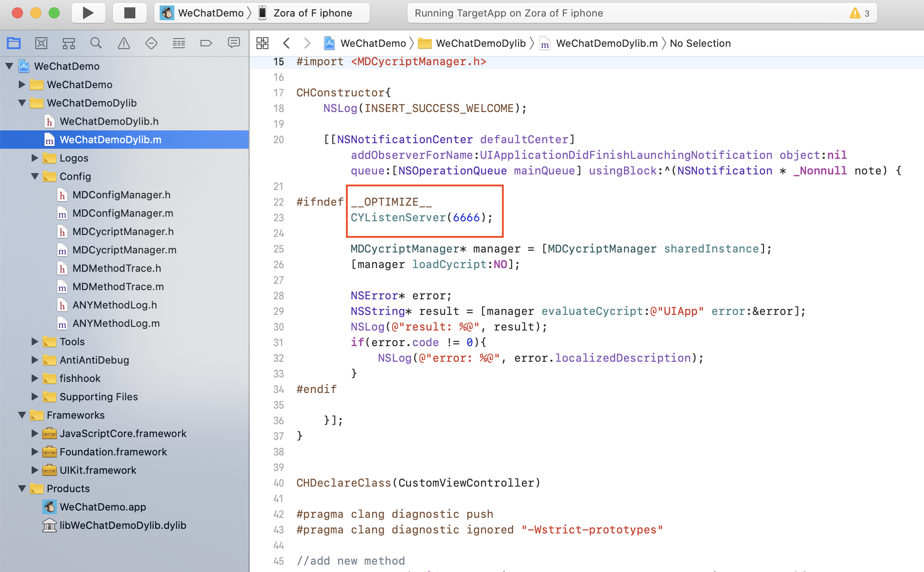Click the related items grid icon

tap(262, 43)
